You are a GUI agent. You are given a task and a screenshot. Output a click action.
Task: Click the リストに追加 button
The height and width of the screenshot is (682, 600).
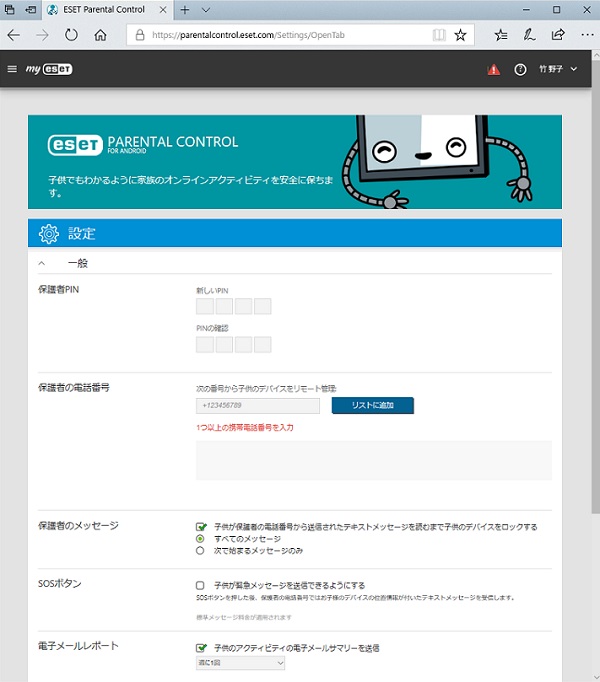tap(372, 405)
